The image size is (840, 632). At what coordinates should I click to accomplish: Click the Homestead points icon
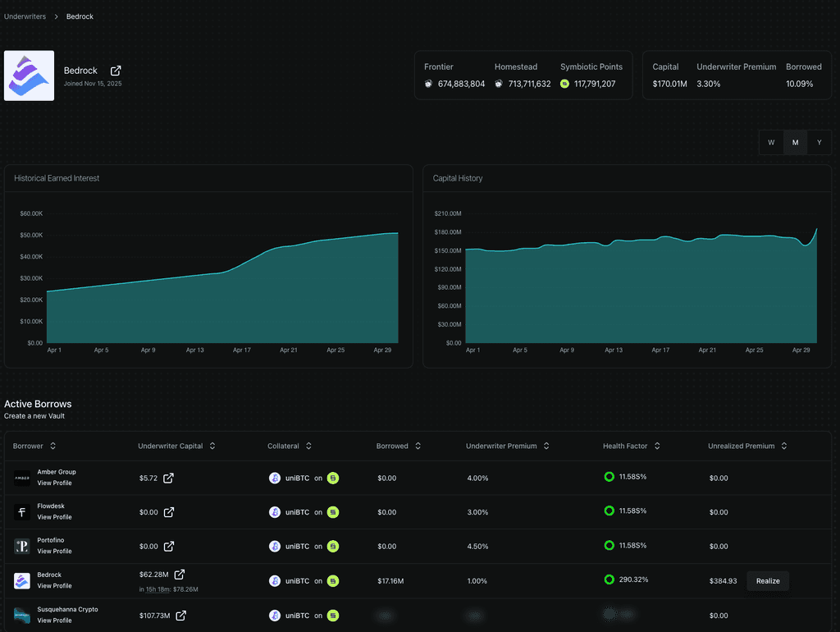(499, 84)
